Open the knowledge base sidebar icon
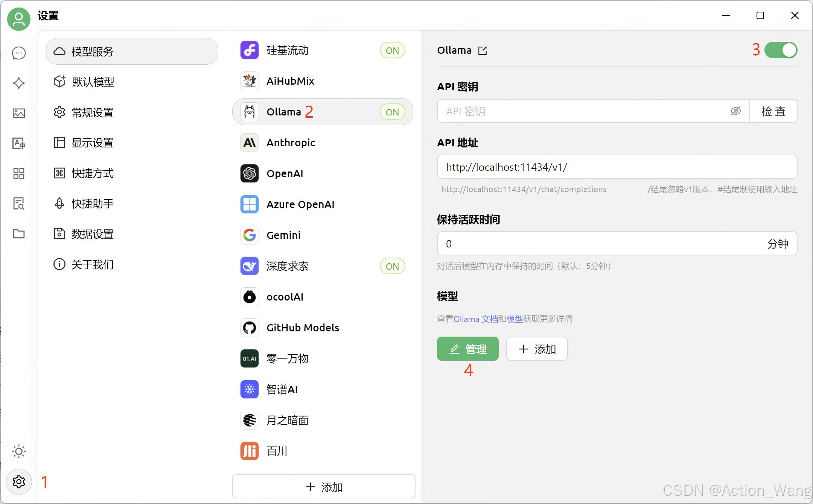Image resolution: width=813 pixels, height=504 pixels. pos(19,203)
